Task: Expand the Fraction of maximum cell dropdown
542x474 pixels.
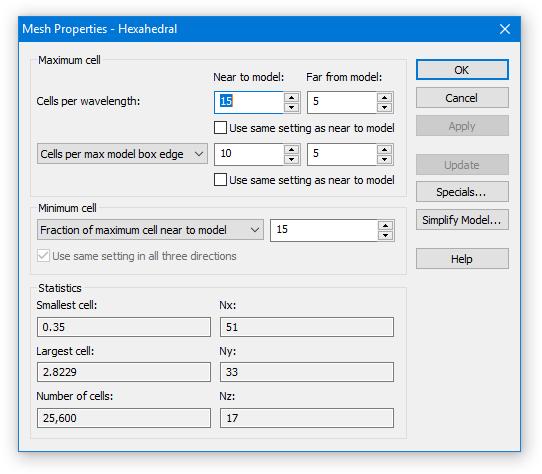Action: (150, 230)
